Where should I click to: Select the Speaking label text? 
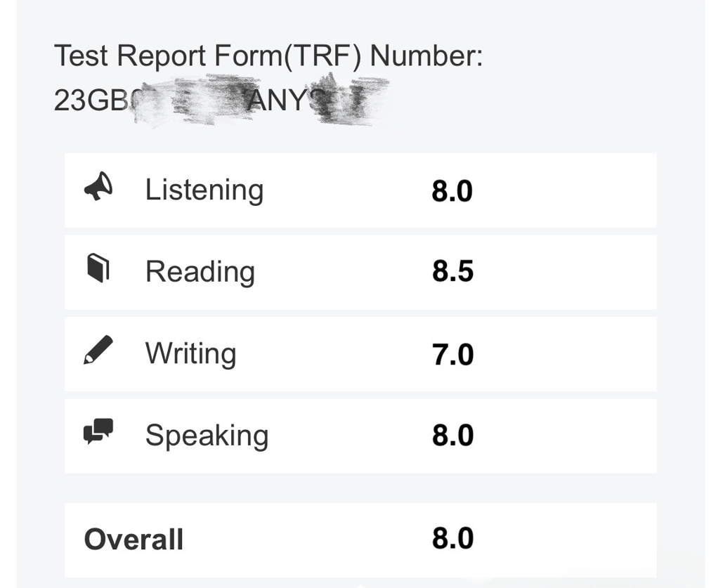click(207, 436)
